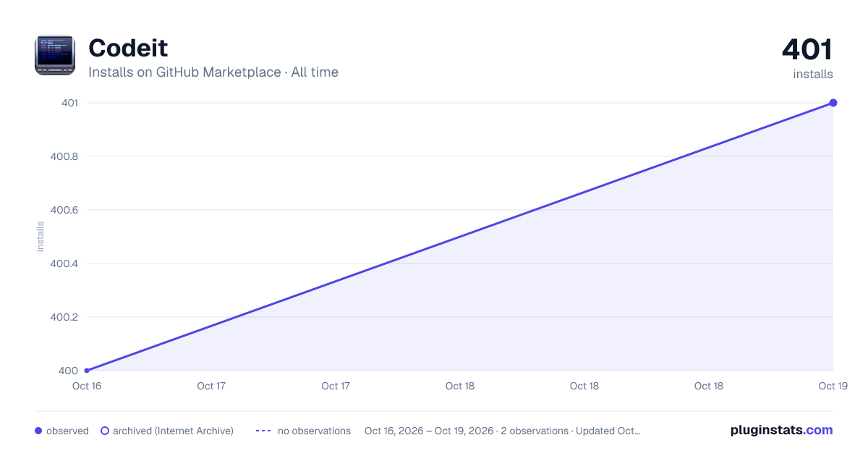Click the 'archived (Internet Archive)' legend entry
Screen dimensions: 868x456
coord(167,431)
